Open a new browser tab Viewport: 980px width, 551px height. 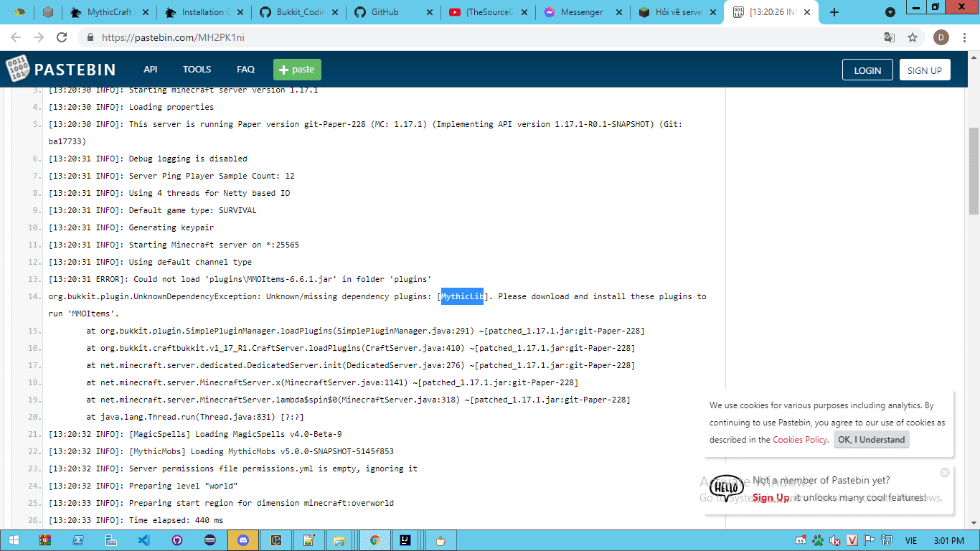pyautogui.click(x=834, y=12)
